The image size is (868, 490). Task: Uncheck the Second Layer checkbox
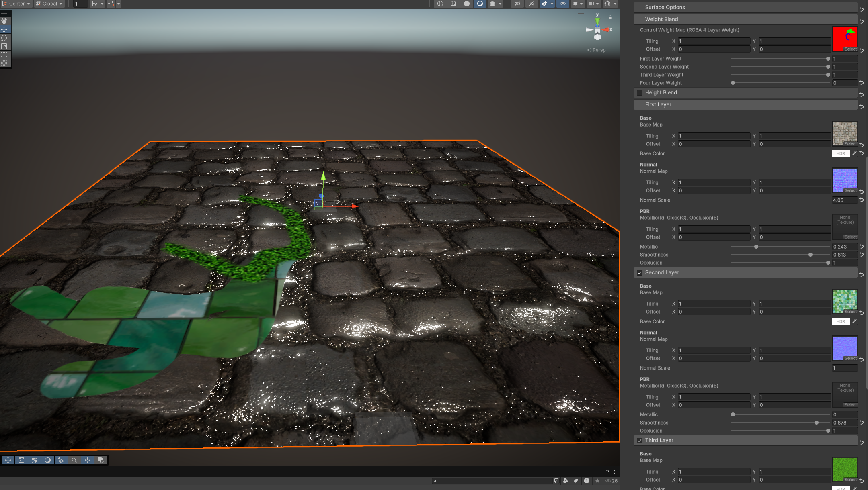(x=640, y=273)
